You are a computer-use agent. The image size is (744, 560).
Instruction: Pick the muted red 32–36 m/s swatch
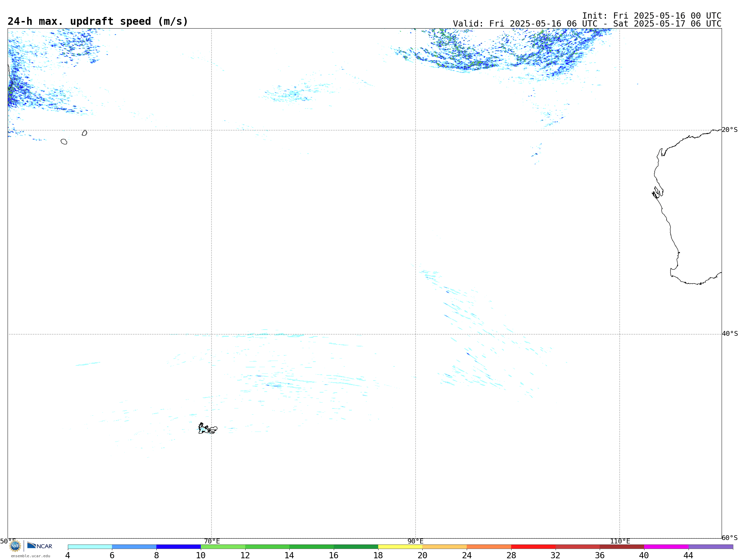click(578, 547)
